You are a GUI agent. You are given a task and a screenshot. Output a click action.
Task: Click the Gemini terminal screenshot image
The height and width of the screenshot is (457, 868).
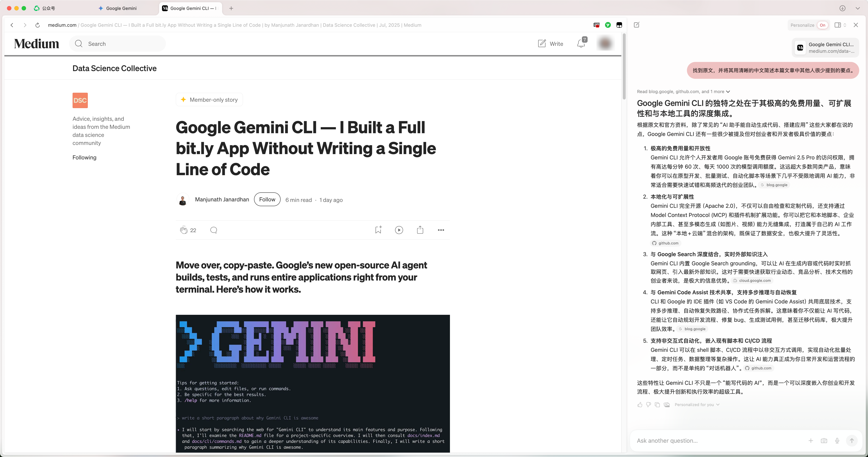coord(313,383)
